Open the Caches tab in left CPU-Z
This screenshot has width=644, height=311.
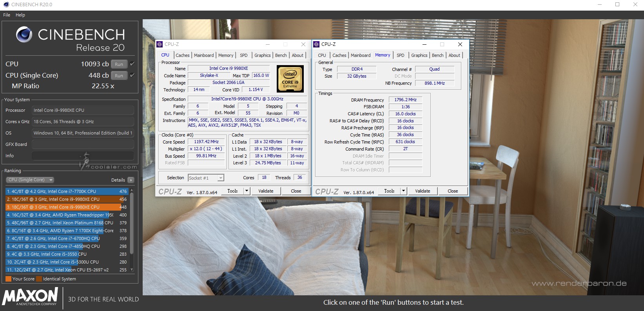182,55
